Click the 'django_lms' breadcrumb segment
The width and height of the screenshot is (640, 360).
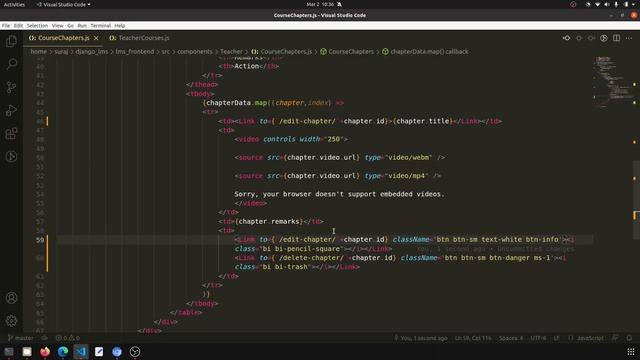(92, 51)
